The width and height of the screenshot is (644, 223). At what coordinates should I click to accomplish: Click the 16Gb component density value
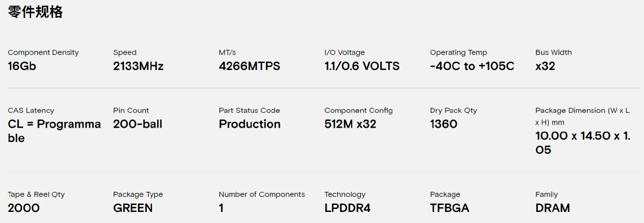click(x=22, y=66)
